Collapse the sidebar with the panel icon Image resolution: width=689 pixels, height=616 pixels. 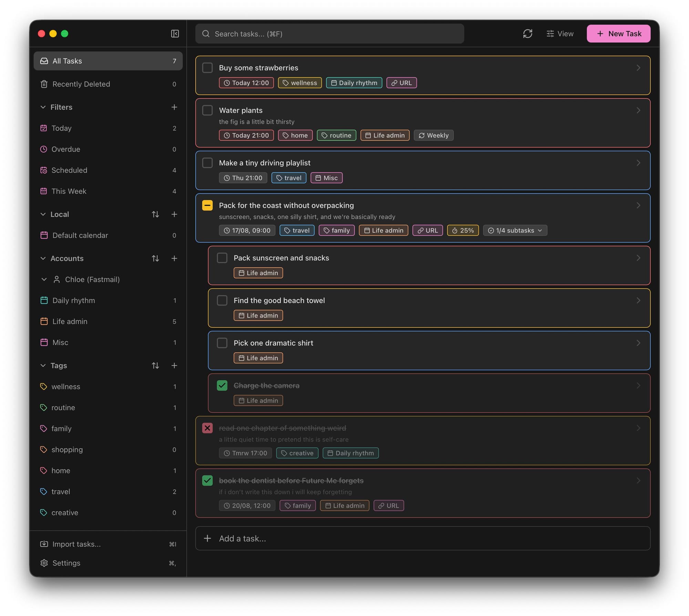[175, 33]
